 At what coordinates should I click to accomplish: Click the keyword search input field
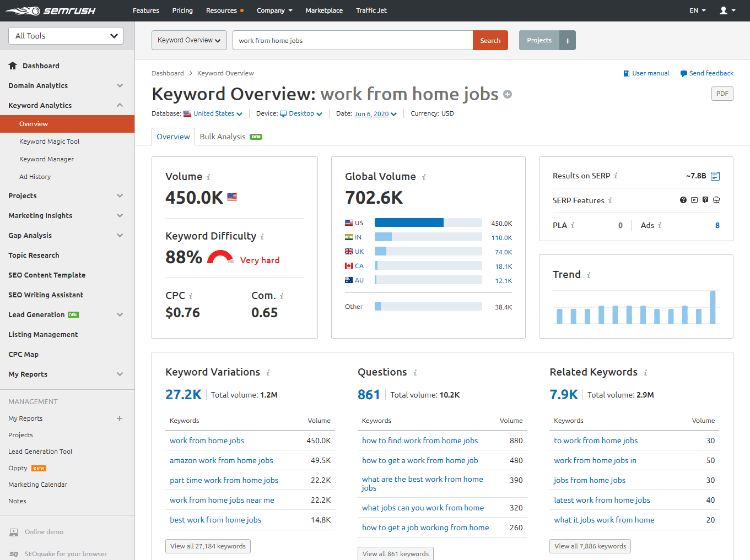pos(353,41)
